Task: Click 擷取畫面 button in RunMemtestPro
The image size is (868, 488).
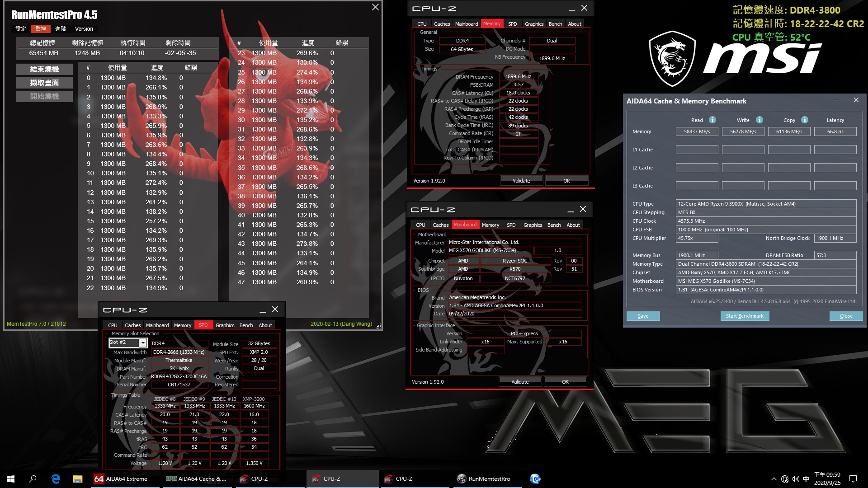Action: [x=44, y=83]
